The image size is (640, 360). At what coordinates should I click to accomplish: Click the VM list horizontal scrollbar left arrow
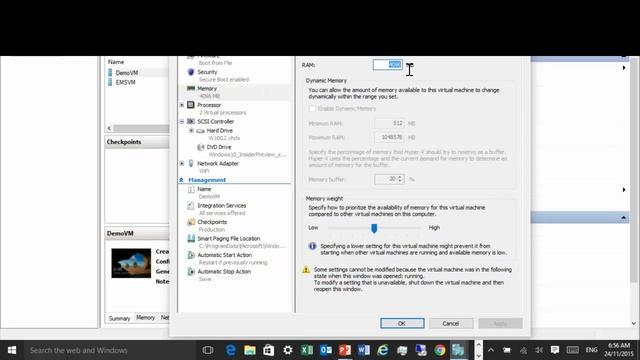coord(109,128)
